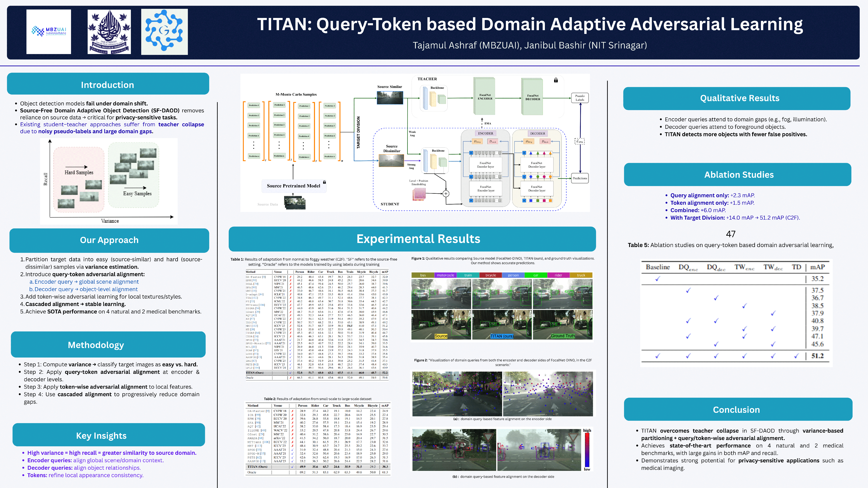
Task: Click the Hard Samples recall-variance plot
Action: click(x=109, y=181)
